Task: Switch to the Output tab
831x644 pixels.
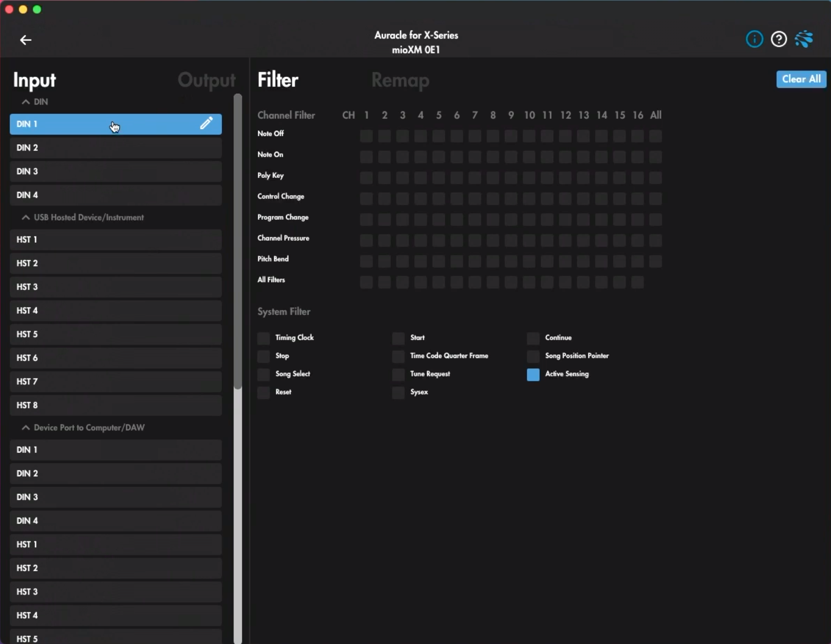Action: click(x=206, y=80)
